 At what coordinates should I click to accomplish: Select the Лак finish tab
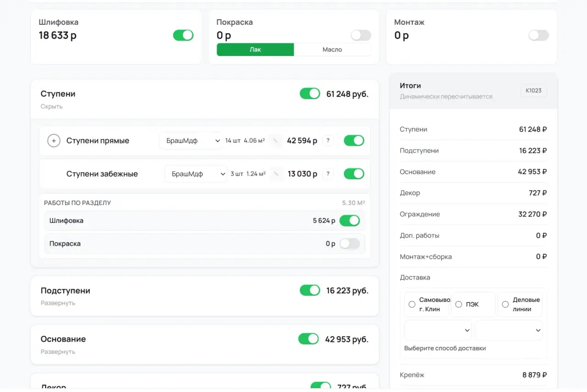point(255,50)
